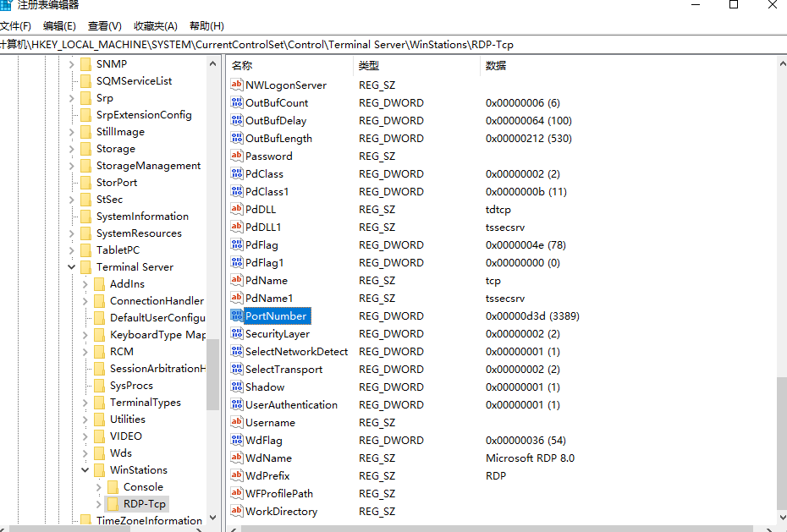Expand the AddIns tree node
This screenshot has height=532, width=787.
tap(85, 284)
